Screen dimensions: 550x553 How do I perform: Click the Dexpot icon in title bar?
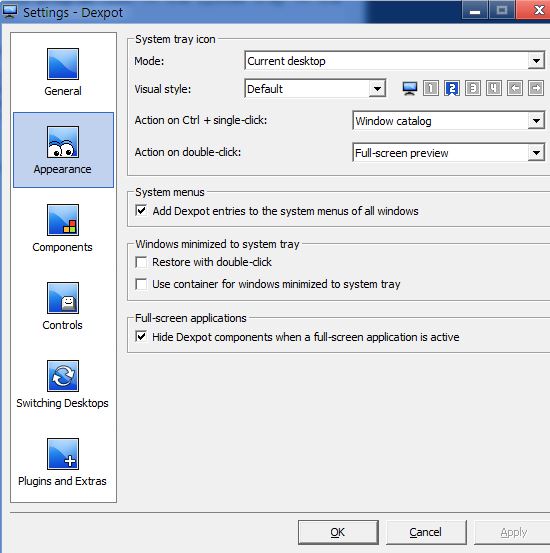[x=9, y=12]
